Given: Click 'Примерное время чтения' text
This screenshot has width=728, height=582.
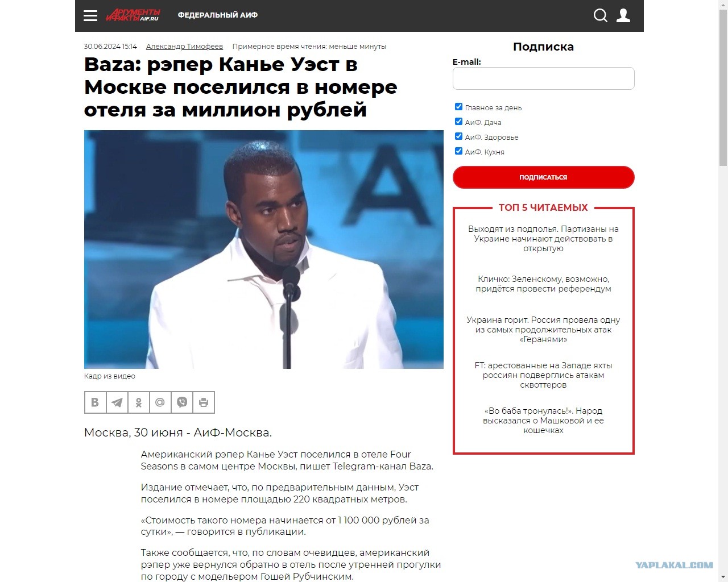Looking at the screenshot, I should click(x=309, y=47).
